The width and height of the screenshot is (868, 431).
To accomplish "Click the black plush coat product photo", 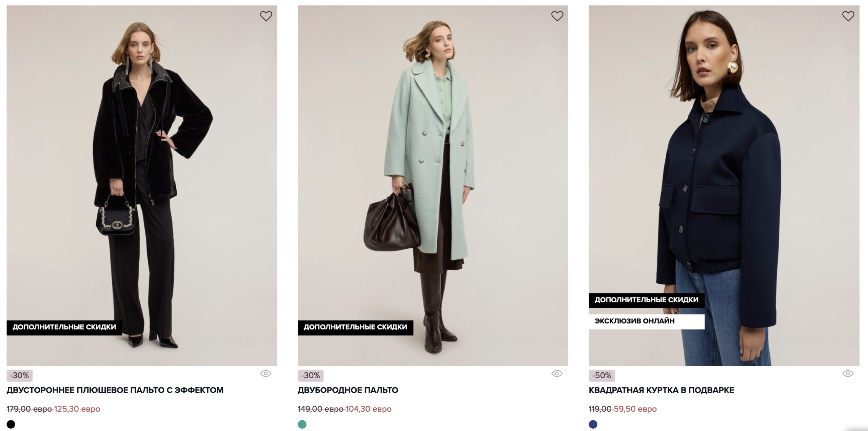I will coord(142,169).
